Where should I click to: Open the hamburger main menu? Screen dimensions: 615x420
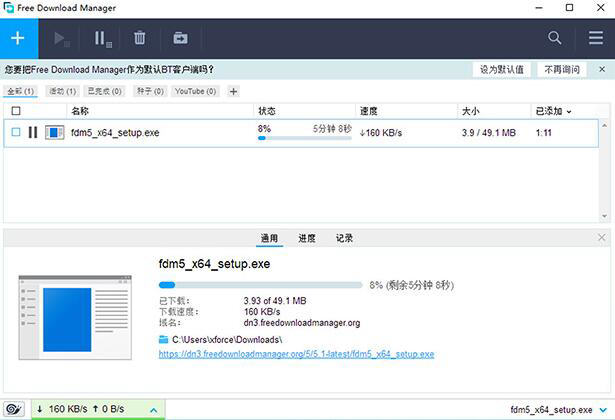click(596, 38)
